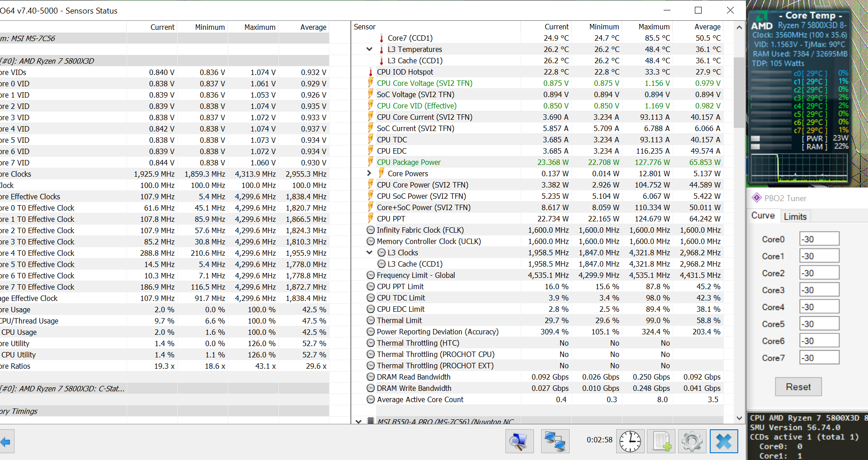The width and height of the screenshot is (868, 460).
Task: Collapse the L3 Clocks group
Action: 369,253
